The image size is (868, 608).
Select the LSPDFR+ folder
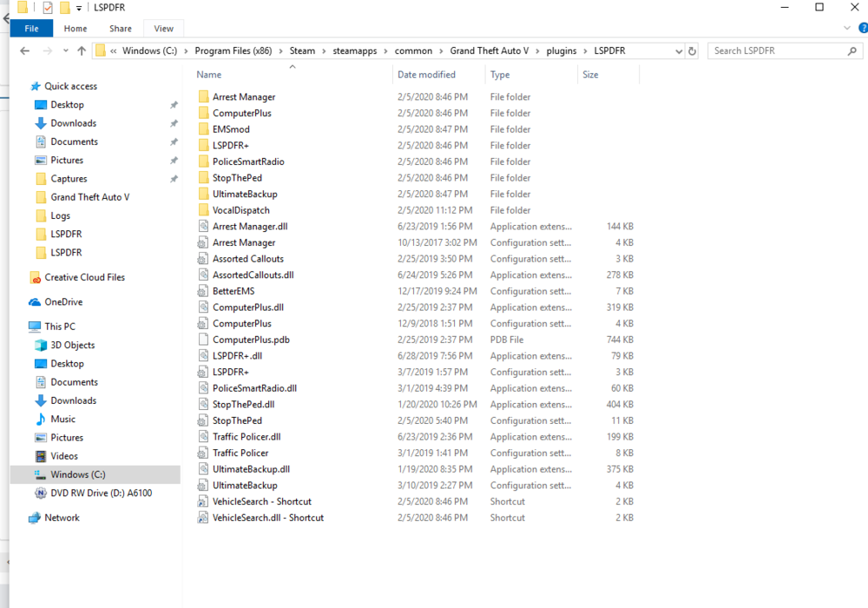pos(230,145)
